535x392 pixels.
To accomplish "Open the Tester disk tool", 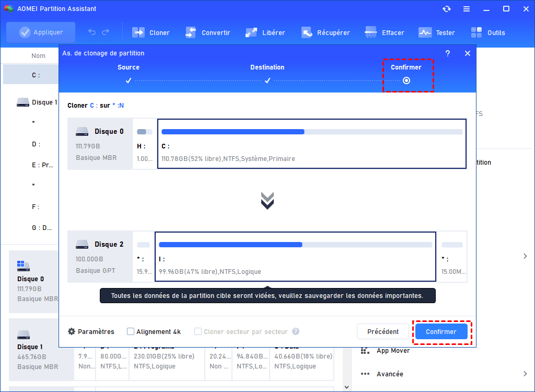I will [x=436, y=33].
